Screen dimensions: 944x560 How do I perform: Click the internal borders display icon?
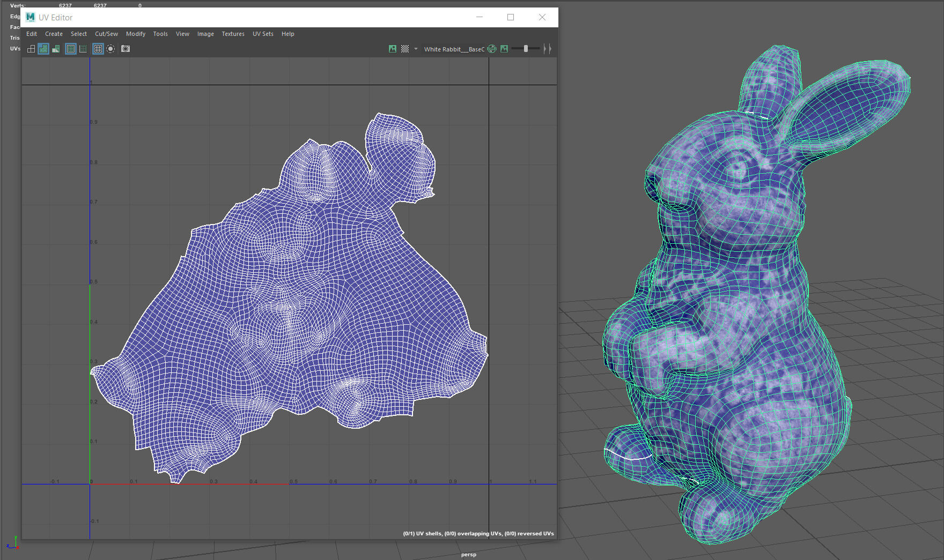pos(83,49)
